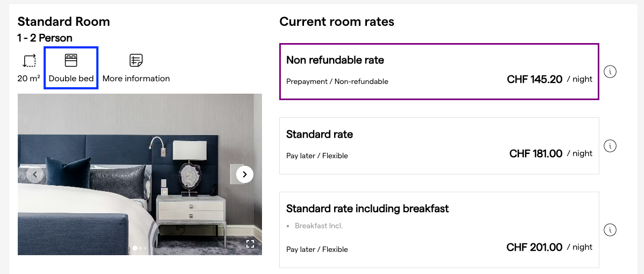644x274 pixels.
Task: Choose the Standard rate card
Action: 439,146
